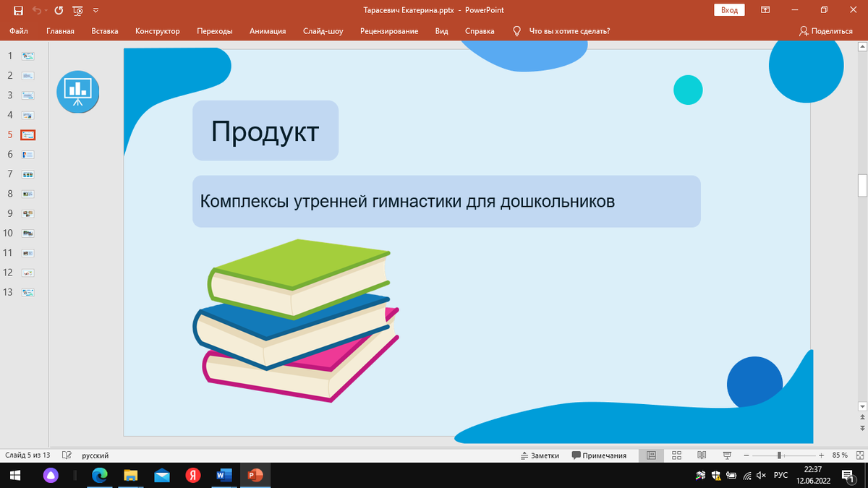Switch to the Главная ribbon tab
Screen dimensions: 868x488
coord(60,31)
